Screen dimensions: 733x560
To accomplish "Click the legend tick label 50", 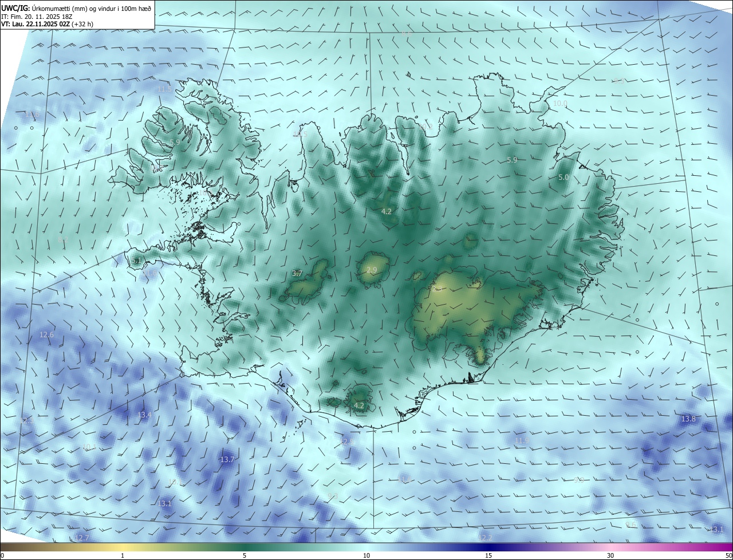I will [728, 555].
